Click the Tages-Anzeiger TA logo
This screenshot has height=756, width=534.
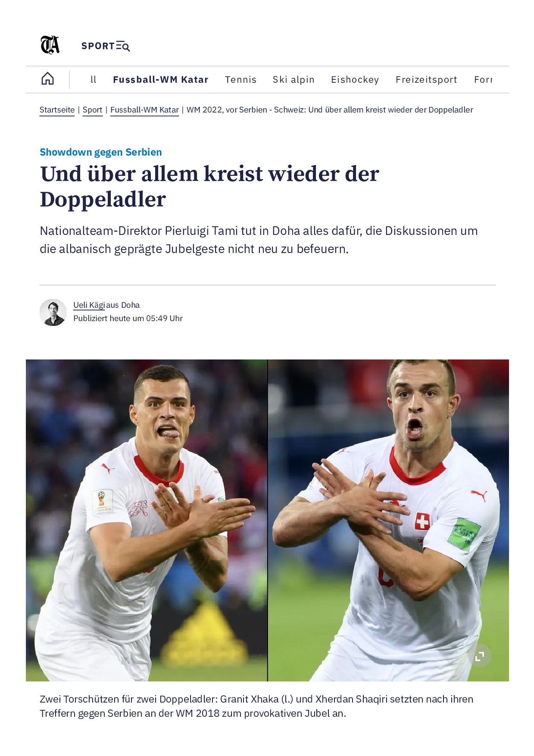coord(50,45)
